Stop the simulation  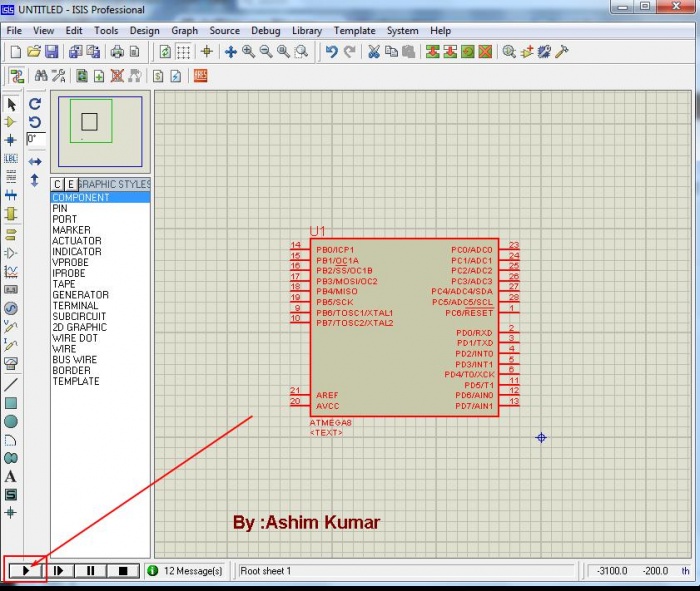[x=123, y=571]
